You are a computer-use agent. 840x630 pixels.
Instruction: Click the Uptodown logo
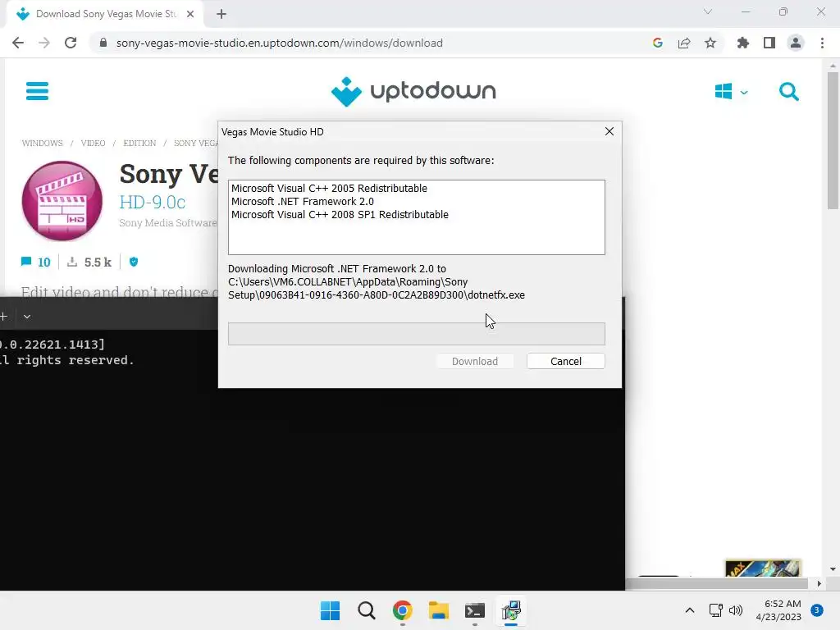413,92
